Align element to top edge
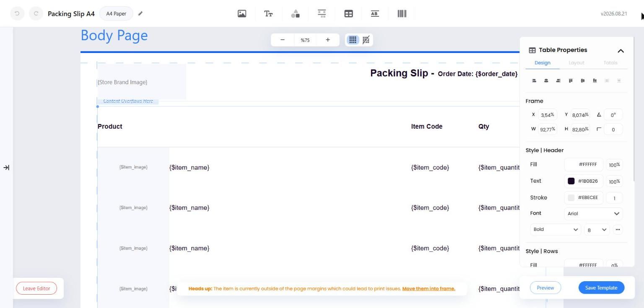Image resolution: width=644 pixels, height=308 pixels. point(571,80)
